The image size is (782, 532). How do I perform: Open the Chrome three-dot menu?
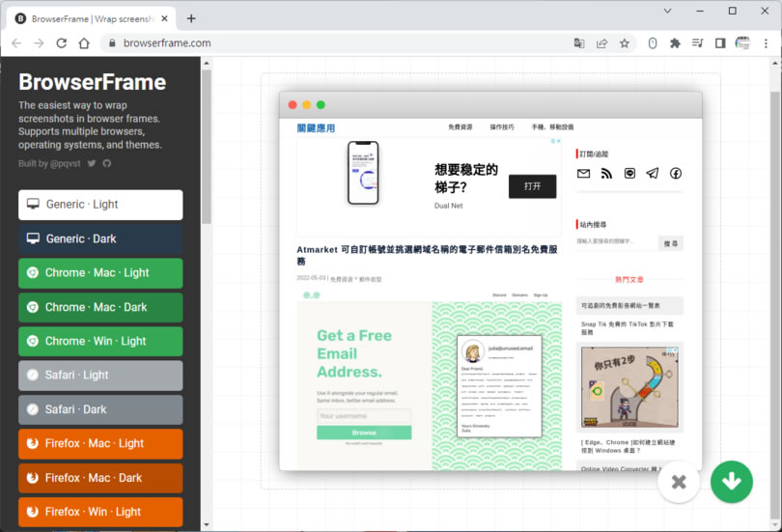click(767, 43)
